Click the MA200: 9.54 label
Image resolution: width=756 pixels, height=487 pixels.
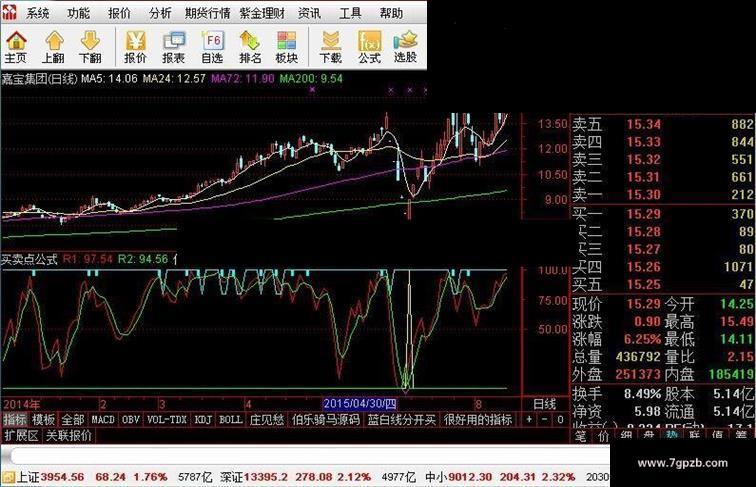tap(311, 79)
